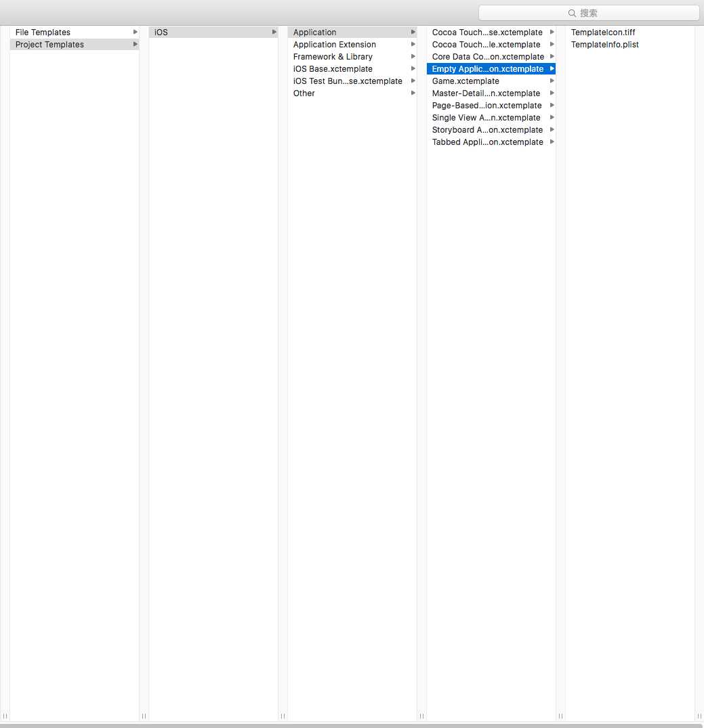Viewport: 704px width, 728px height.
Task: Select the iOS folder row
Action: click(213, 32)
